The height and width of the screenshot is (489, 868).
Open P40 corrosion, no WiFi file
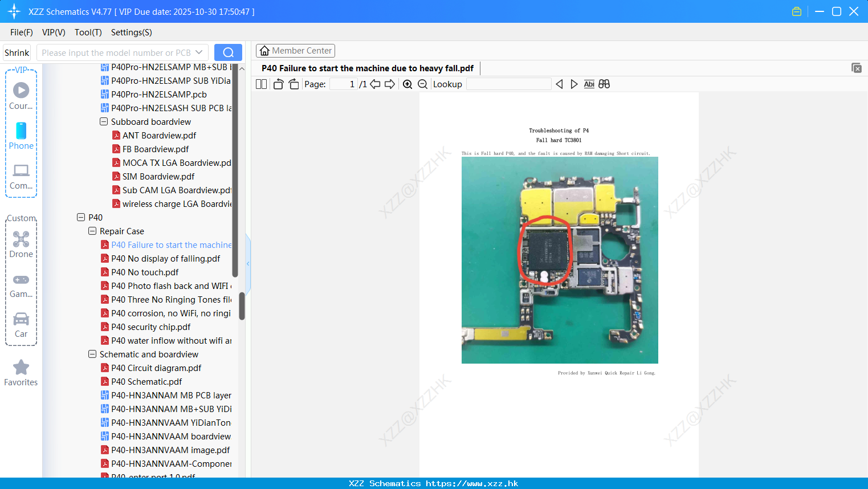pyautogui.click(x=166, y=313)
